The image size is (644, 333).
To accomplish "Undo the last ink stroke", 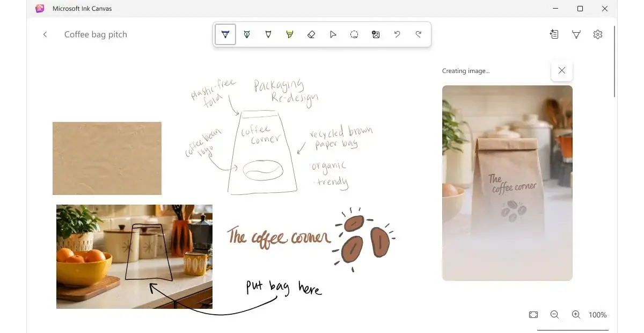I will (x=397, y=34).
